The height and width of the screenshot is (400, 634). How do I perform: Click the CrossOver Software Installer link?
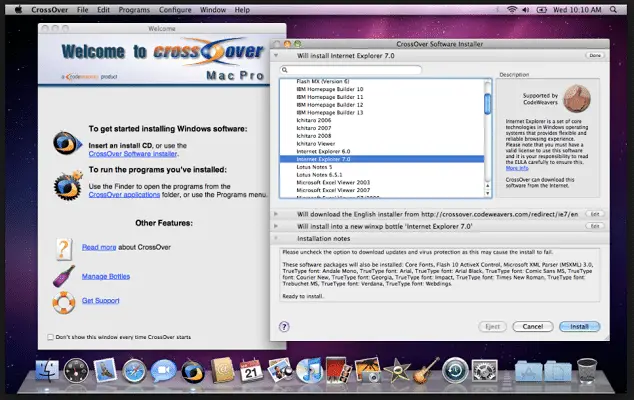(x=133, y=154)
